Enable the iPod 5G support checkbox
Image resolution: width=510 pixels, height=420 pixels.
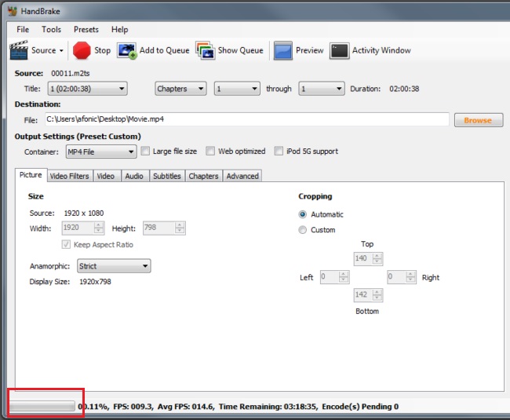click(279, 152)
